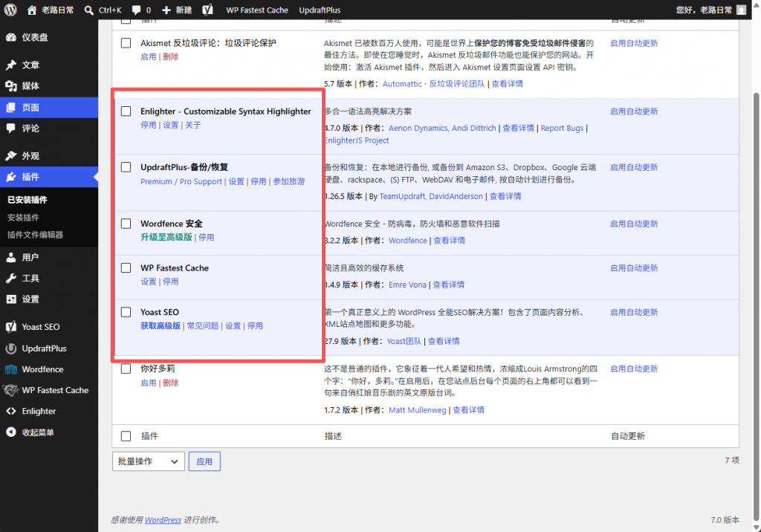
Task: Click the home icon beside 老路日常
Action: click(31, 10)
